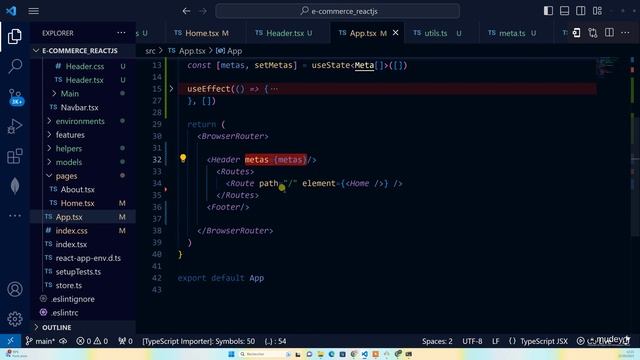The width and height of the screenshot is (640, 360).
Task: Click the command center search box
Action: tap(338, 11)
